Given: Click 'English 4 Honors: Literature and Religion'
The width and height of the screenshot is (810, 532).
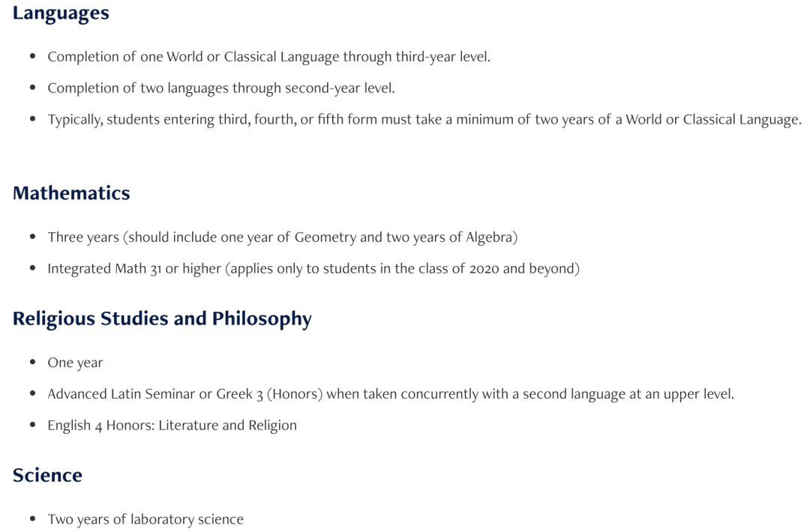Looking at the screenshot, I should click(172, 426).
